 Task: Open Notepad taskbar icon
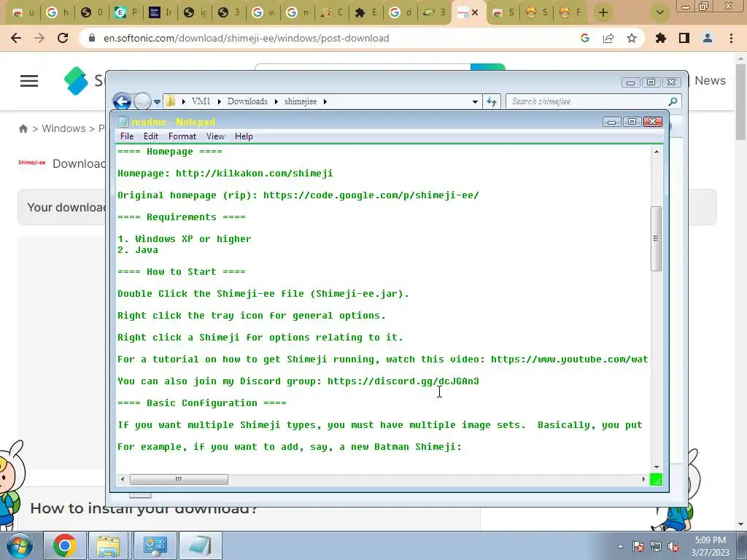200,545
